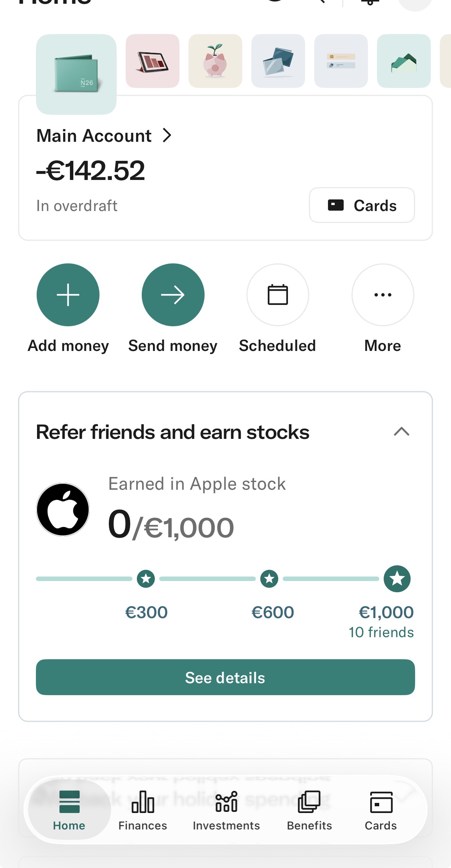
Task: Tap the Cards button in account card
Action: [362, 205]
